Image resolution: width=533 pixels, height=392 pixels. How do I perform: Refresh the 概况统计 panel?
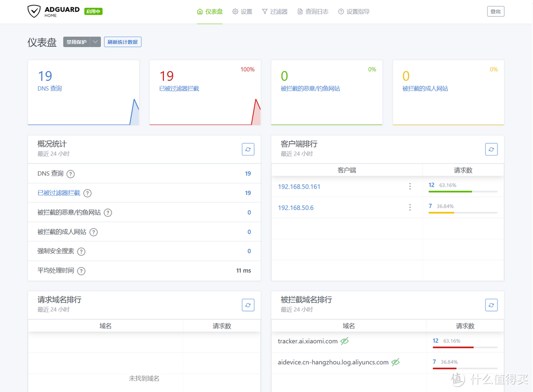pos(248,149)
